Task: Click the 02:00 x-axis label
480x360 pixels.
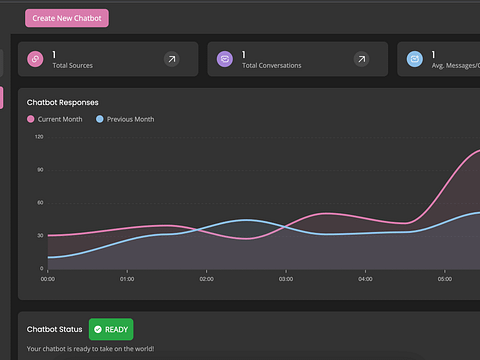Action: [x=206, y=279]
